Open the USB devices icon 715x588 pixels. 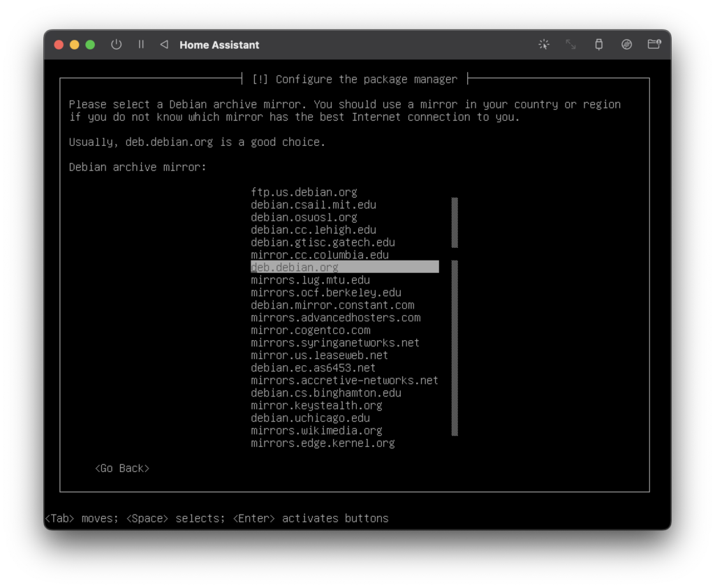tap(598, 44)
